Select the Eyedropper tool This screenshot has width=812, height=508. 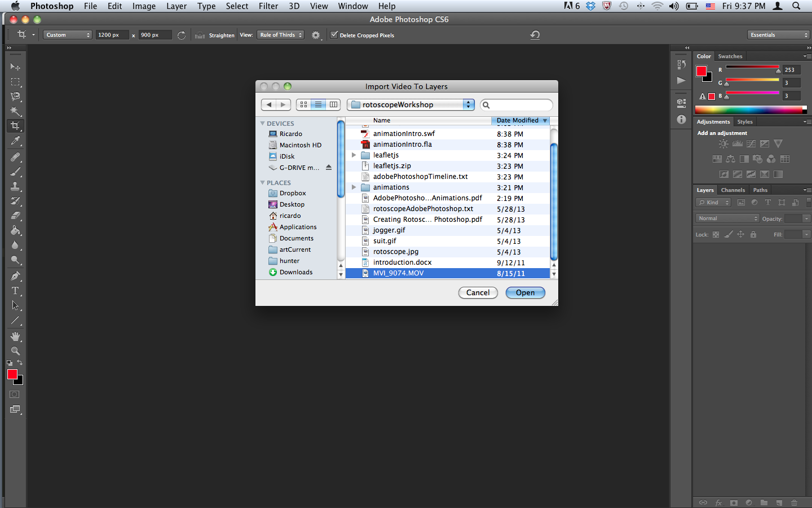15,141
